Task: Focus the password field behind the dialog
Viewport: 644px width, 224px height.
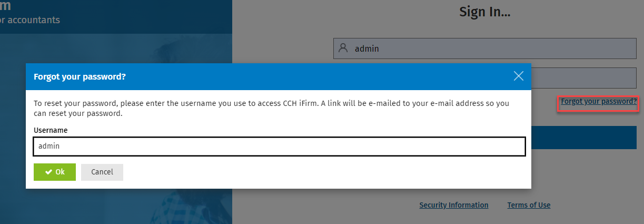Action: point(584,78)
